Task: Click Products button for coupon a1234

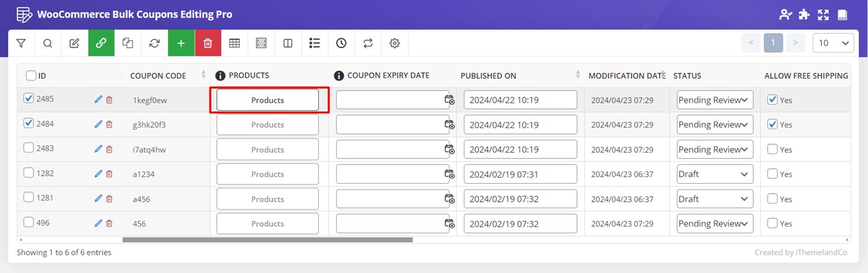Action: coord(267,174)
